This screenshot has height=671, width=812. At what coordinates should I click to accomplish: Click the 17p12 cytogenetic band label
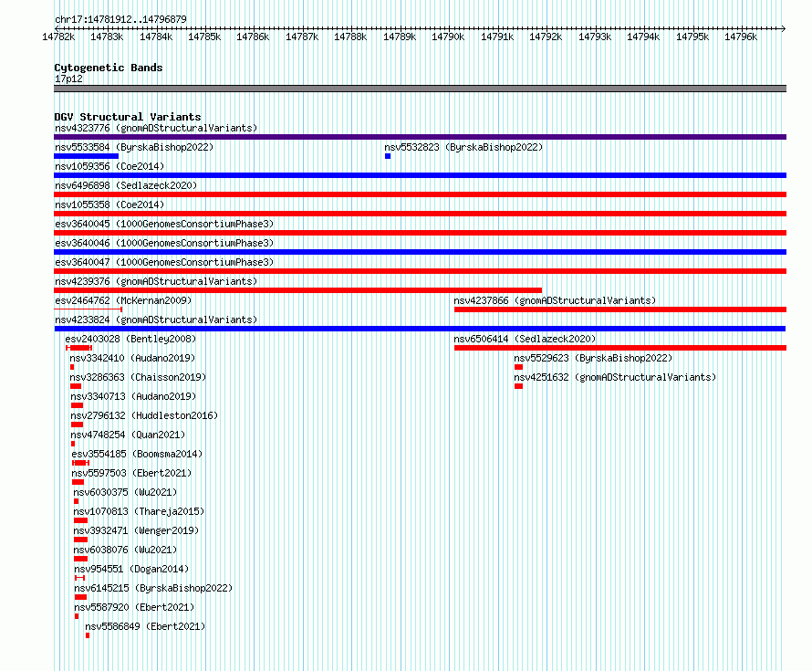[x=68, y=79]
